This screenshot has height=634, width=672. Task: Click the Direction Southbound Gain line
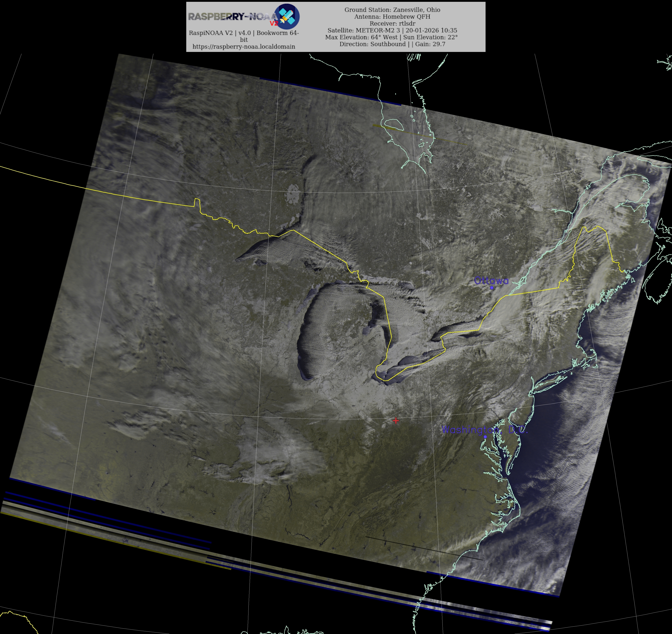coord(392,44)
